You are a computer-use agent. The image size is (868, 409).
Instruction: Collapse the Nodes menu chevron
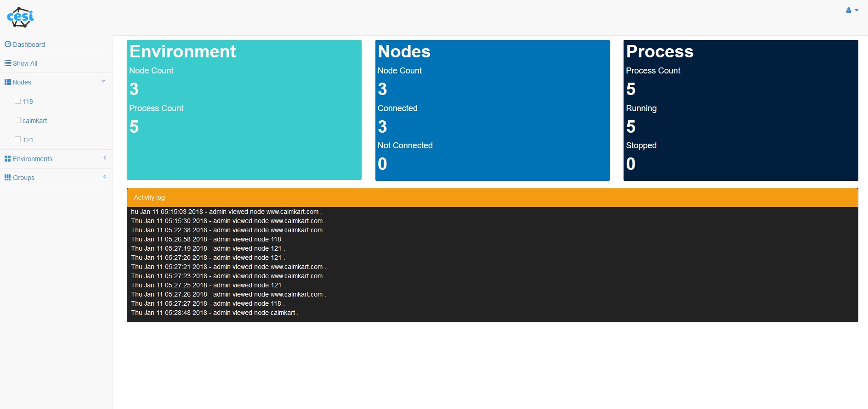click(x=104, y=81)
